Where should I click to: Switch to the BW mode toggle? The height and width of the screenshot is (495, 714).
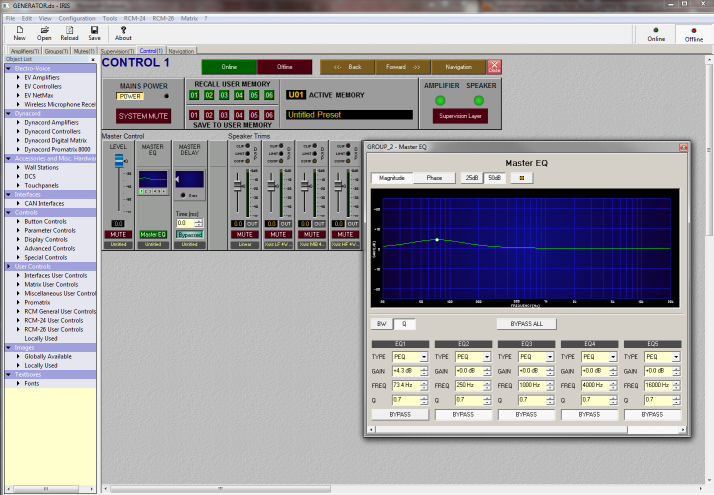(x=382, y=324)
